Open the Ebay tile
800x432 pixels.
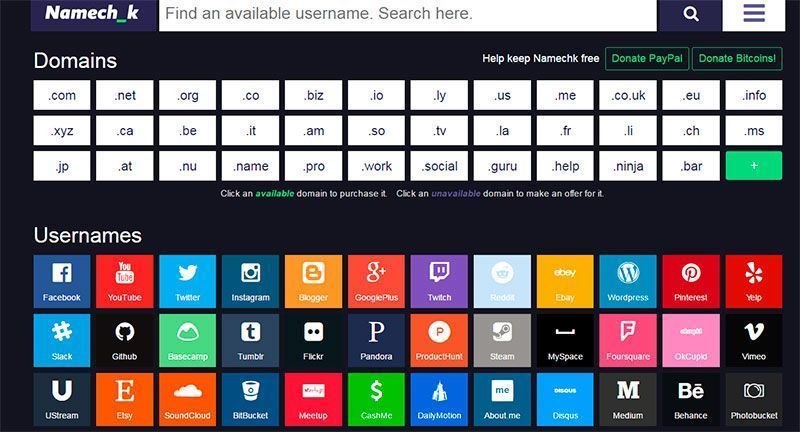(x=565, y=282)
